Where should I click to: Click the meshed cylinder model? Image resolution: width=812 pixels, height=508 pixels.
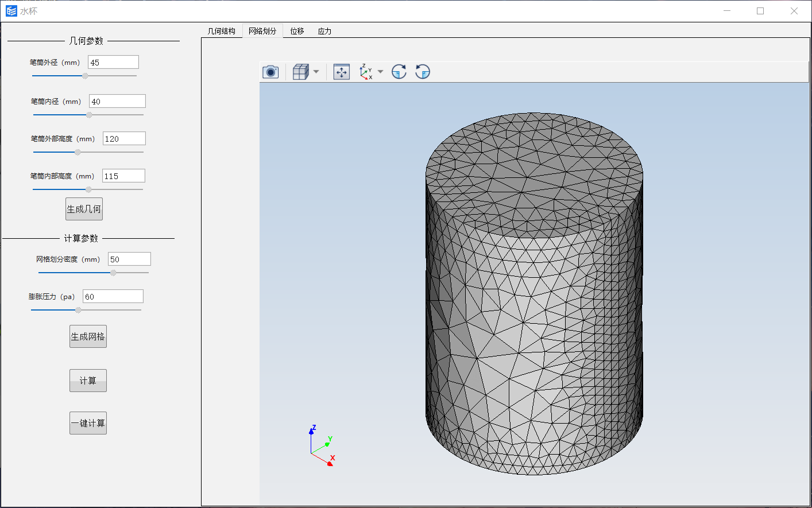(x=534, y=294)
